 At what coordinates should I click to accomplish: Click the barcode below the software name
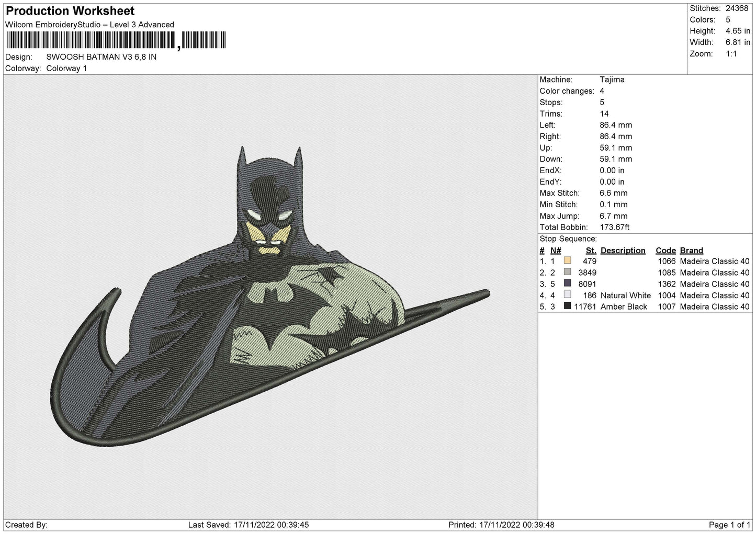(x=116, y=40)
